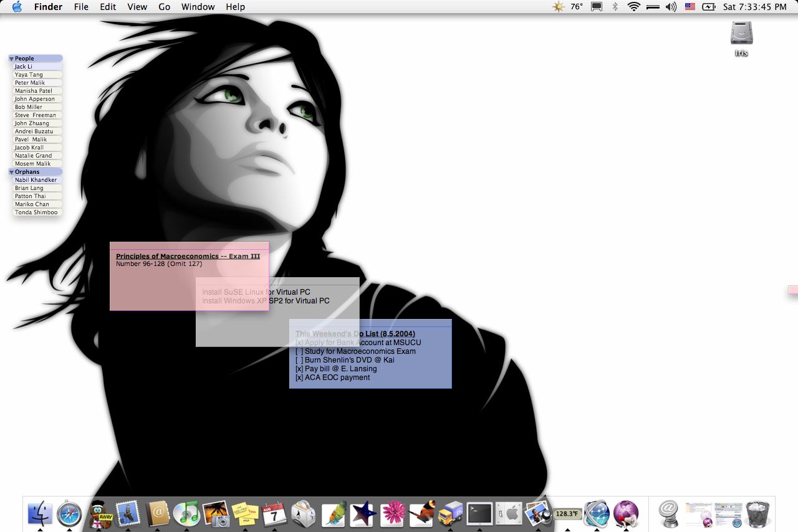Open the Apple menu
798x532 pixels.
click(x=16, y=7)
